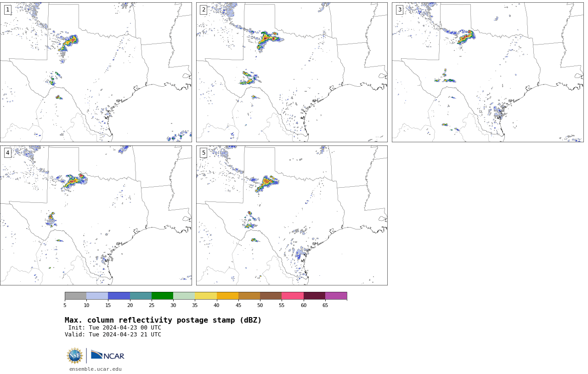Click the 'Valid: Tue 2024-04-23 21 UTC' text
The height and width of the screenshot is (374, 588).
pyautogui.click(x=113, y=335)
